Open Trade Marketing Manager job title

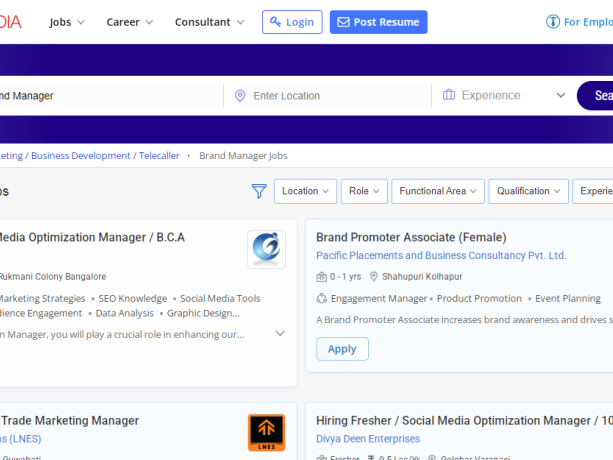[70, 421]
